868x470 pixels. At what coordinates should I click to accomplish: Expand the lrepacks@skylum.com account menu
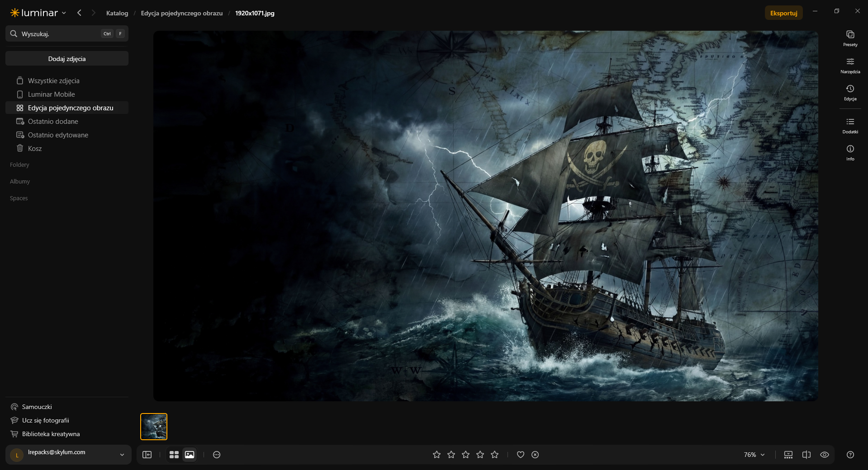coord(68,455)
